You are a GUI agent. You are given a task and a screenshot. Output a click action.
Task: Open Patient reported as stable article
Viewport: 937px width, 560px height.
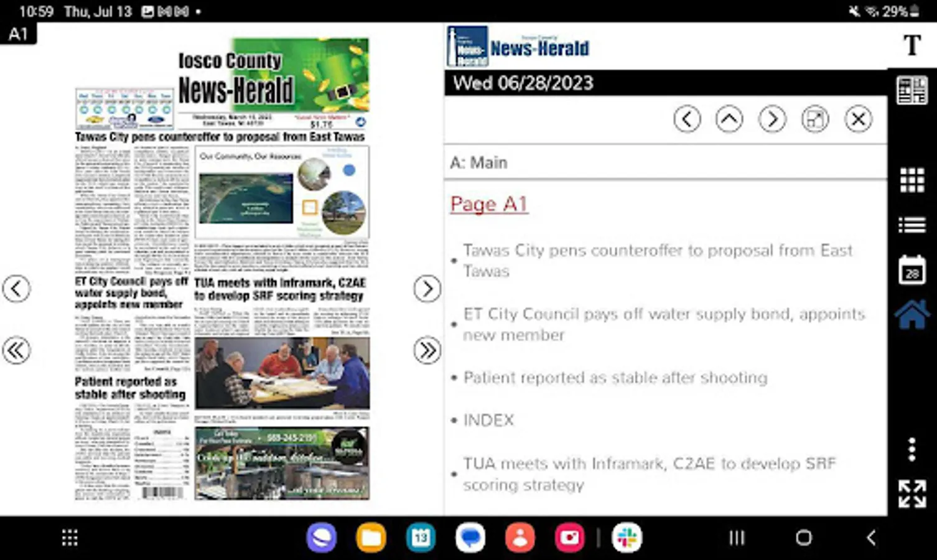615,378
